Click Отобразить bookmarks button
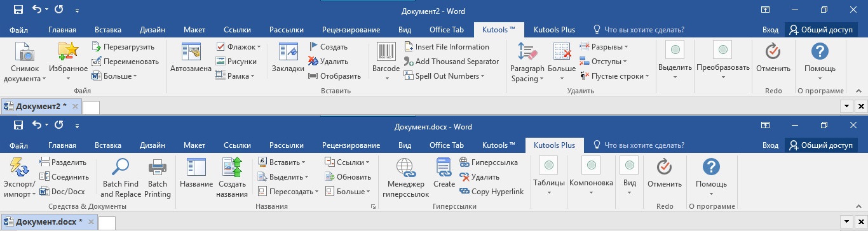The image size is (868, 231). 334,76
